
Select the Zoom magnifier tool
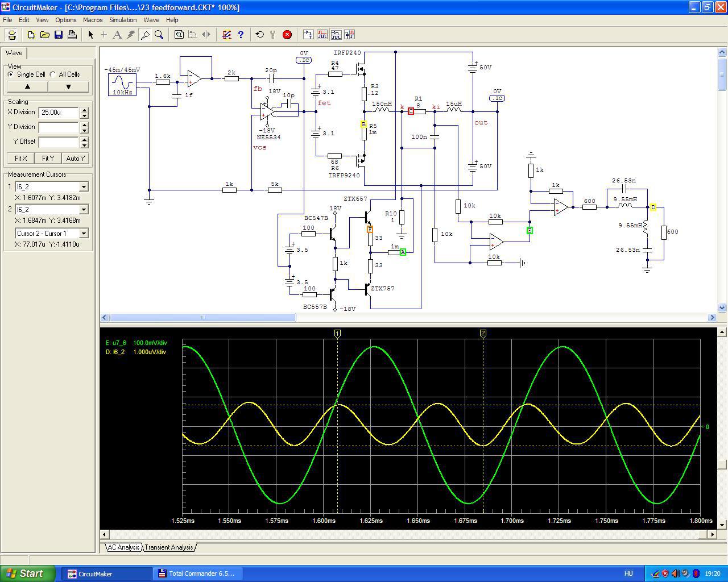click(159, 35)
